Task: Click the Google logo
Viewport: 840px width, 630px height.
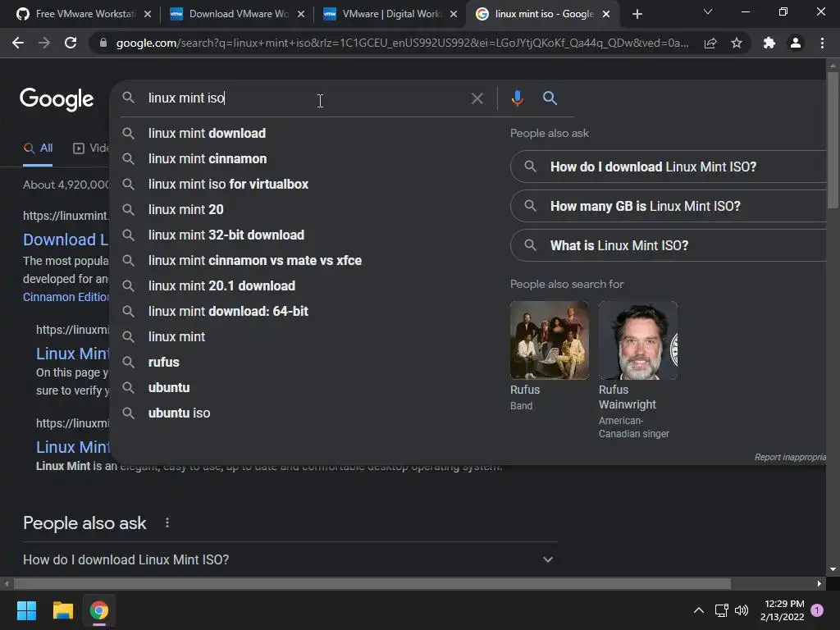Action: (57, 99)
